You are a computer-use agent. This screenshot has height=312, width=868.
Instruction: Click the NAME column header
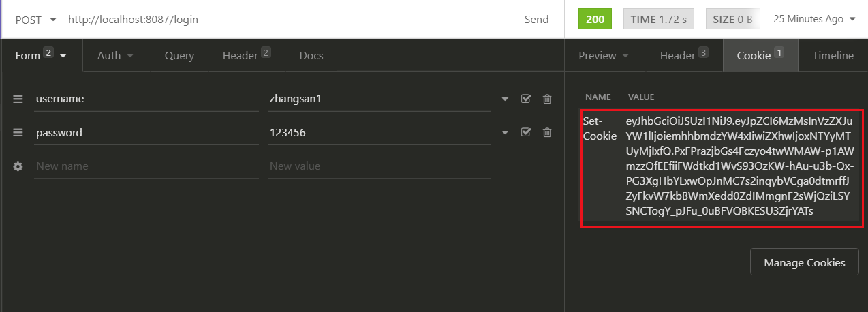tap(598, 97)
